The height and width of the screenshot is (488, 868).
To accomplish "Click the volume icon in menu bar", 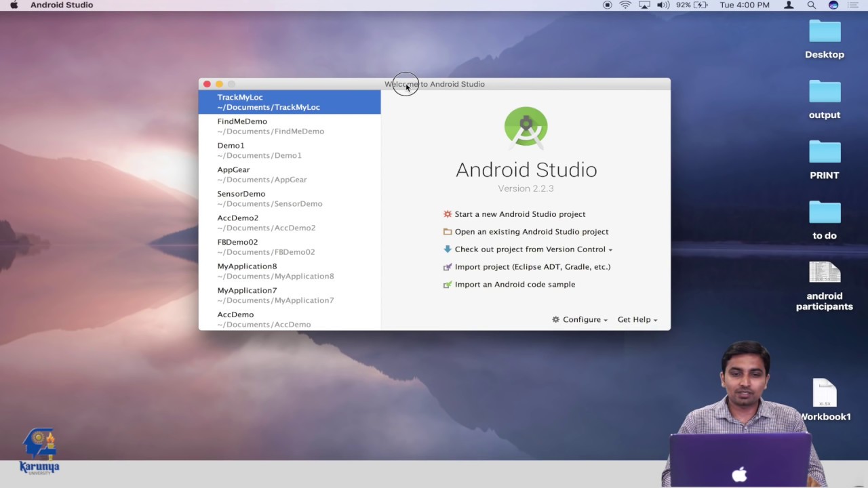I will [663, 5].
